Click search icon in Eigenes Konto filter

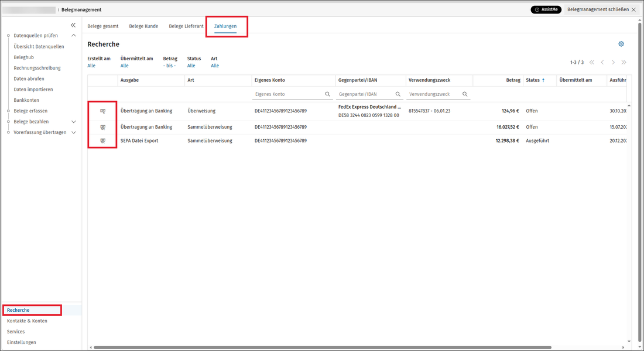pos(327,94)
